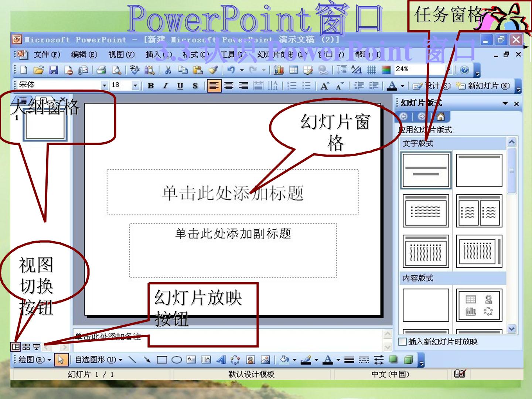
Task: Start slide show view button
Action: click(x=36, y=347)
